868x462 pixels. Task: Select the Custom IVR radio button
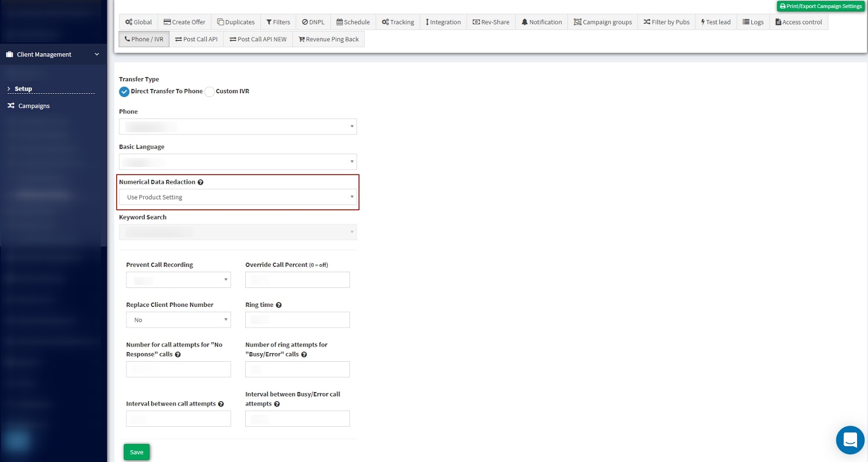[209, 92]
